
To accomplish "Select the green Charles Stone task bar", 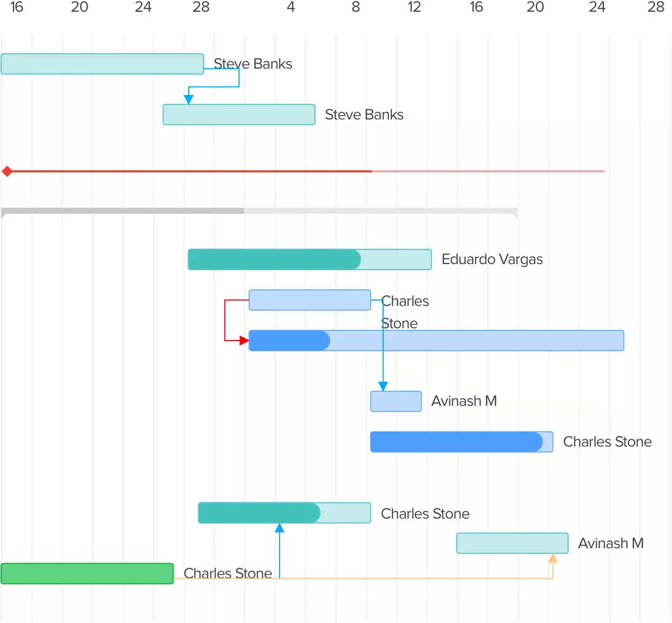I will 87,573.
